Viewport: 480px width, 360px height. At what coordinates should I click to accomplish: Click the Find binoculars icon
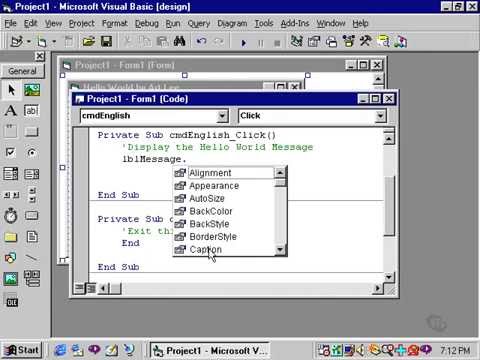tap(180, 42)
